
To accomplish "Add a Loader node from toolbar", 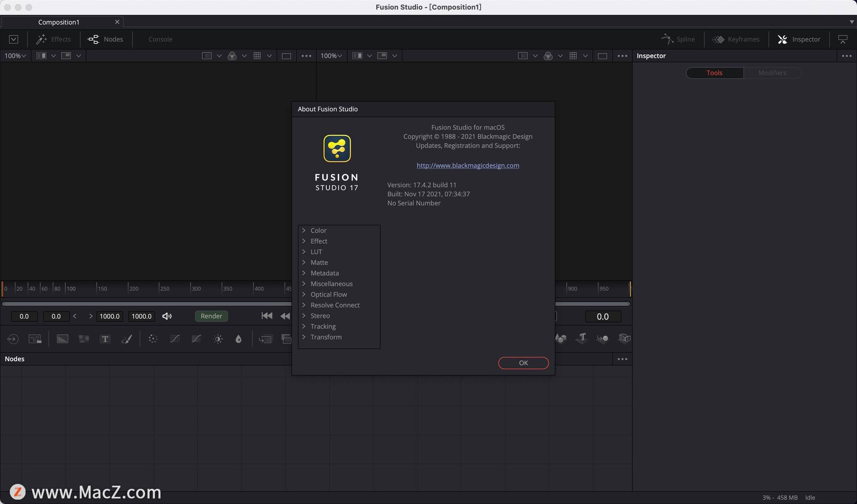I will [13, 339].
